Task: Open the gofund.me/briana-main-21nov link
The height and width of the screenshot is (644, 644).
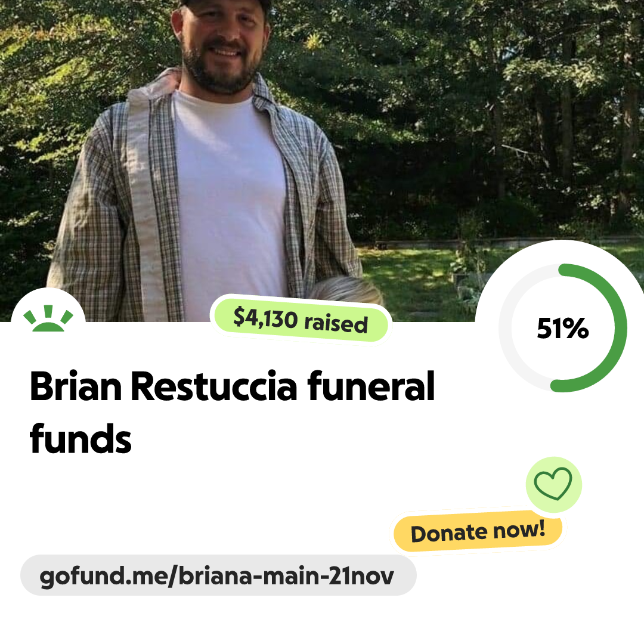Action: 216,576
